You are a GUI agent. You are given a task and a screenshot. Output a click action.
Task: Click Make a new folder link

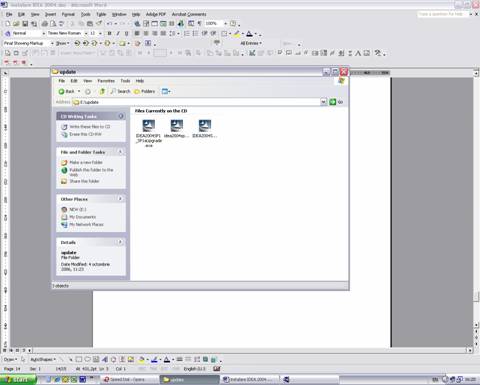[x=86, y=162]
